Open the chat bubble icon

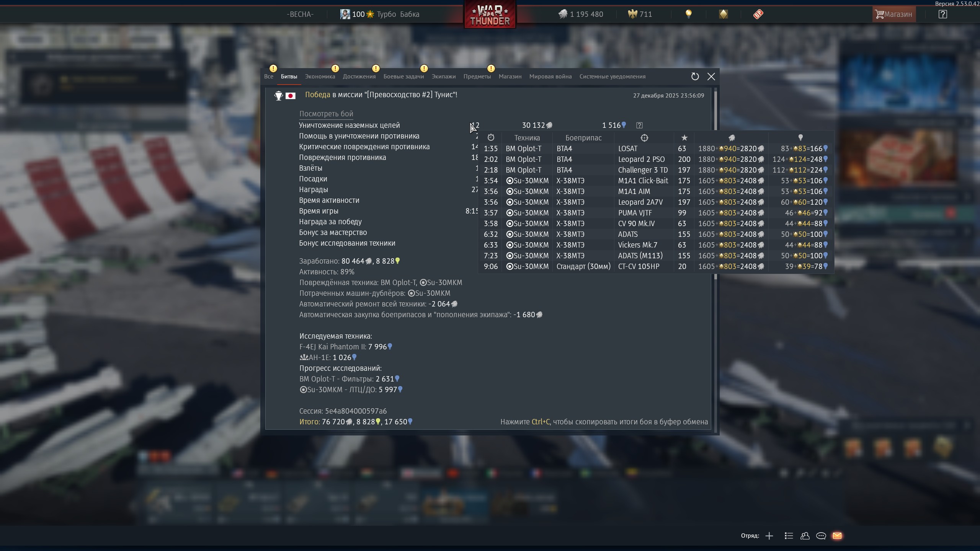point(821,536)
